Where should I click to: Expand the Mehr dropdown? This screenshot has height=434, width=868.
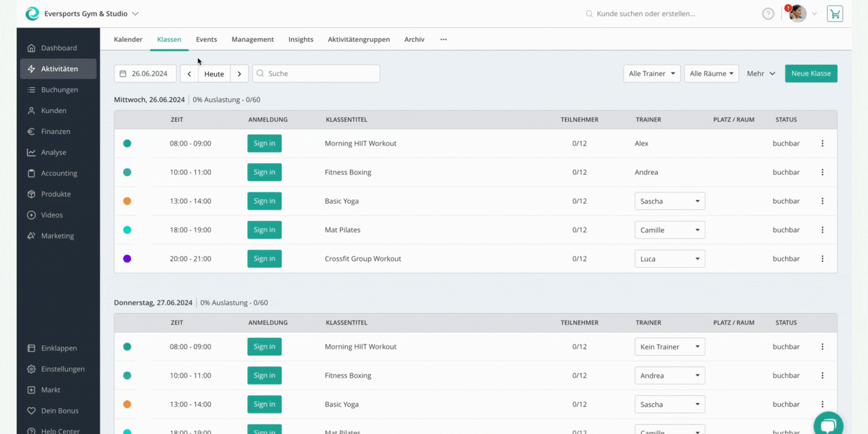pos(761,73)
